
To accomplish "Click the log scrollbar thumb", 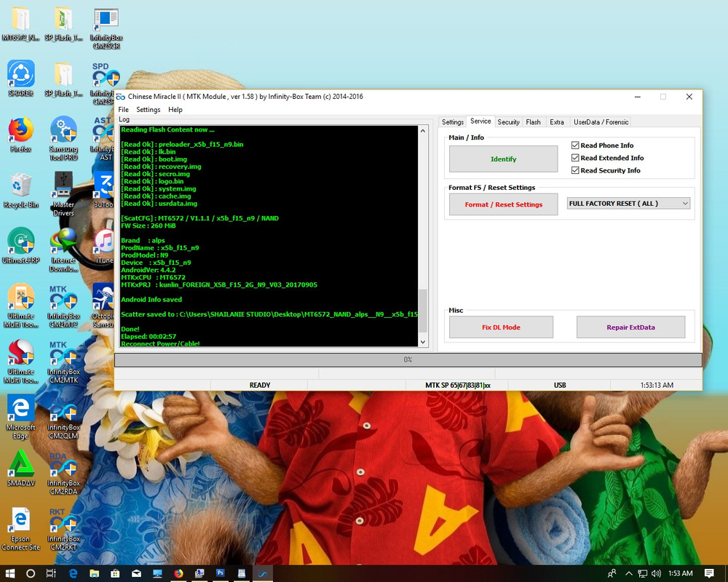I will pyautogui.click(x=422, y=311).
